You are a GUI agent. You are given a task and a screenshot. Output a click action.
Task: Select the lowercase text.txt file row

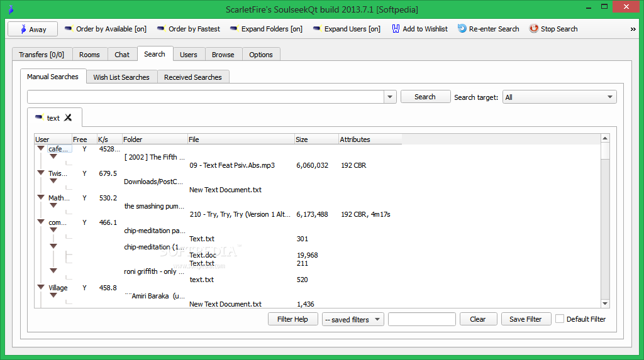pos(201,280)
